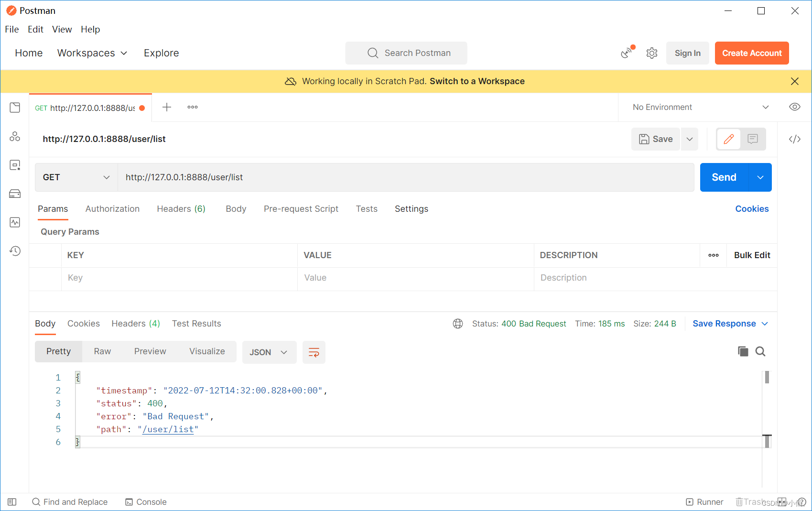Toggle word wrap in the response viewer
This screenshot has width=812, height=511.
pos(314,352)
